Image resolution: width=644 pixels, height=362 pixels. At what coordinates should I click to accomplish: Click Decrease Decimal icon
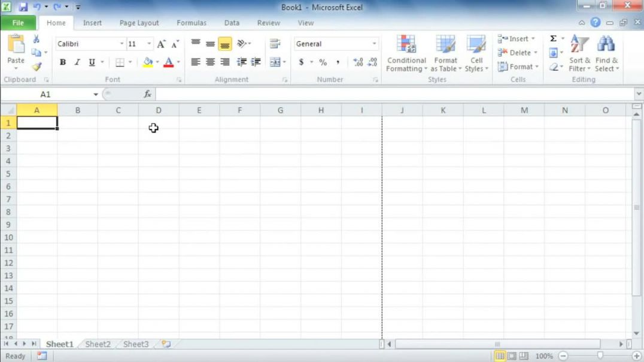point(372,62)
